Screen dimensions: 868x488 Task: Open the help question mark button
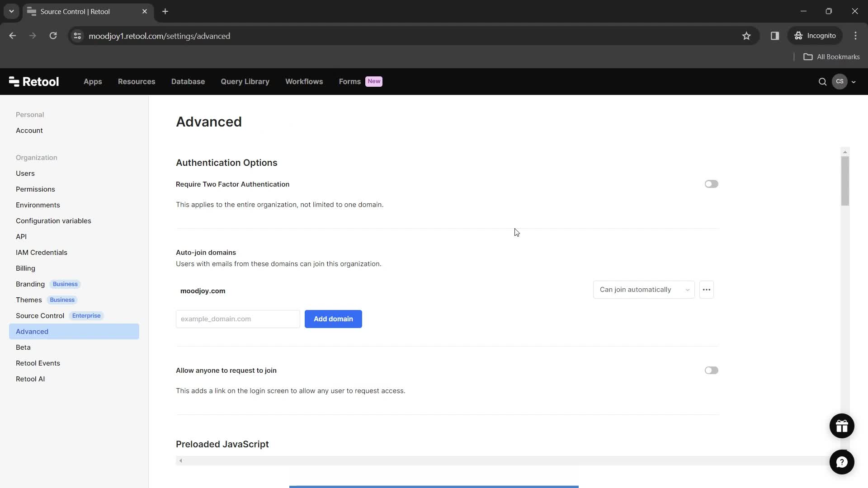click(x=842, y=462)
